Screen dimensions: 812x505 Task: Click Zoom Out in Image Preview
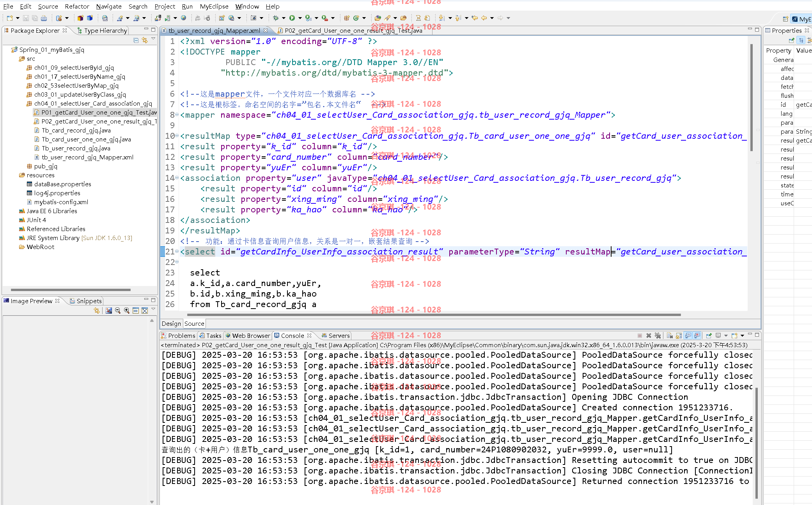[x=118, y=311]
